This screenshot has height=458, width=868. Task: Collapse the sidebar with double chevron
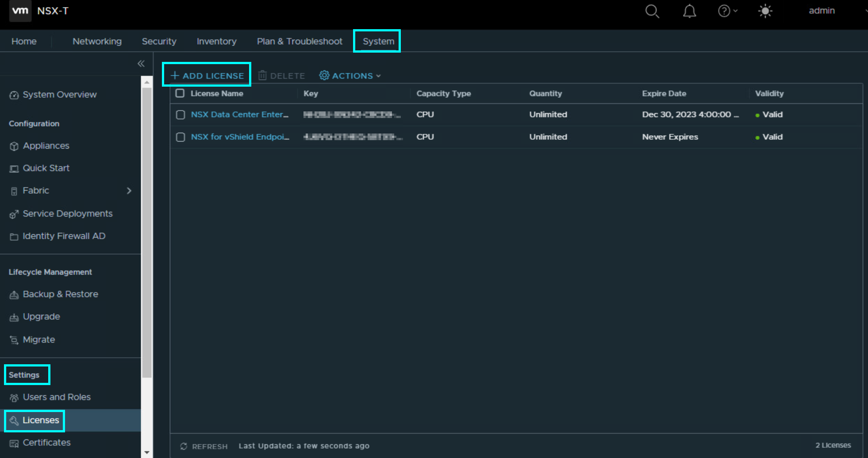tap(141, 64)
